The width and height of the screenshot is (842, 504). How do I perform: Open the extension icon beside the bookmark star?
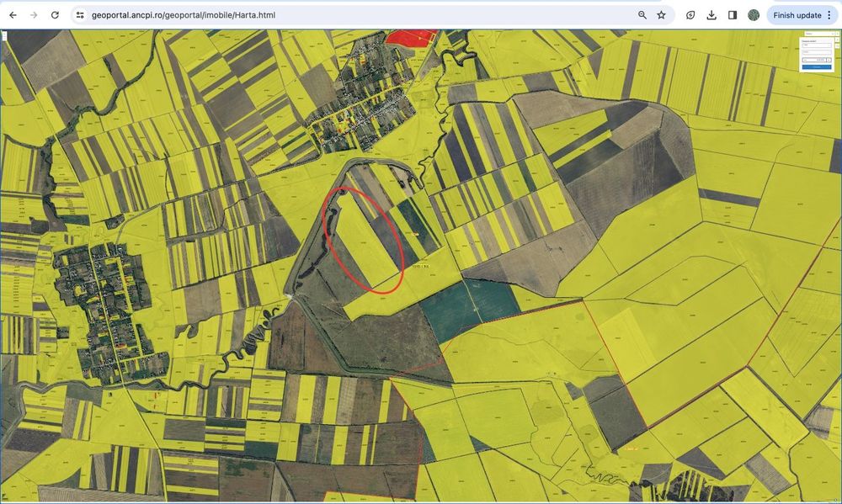tap(690, 15)
